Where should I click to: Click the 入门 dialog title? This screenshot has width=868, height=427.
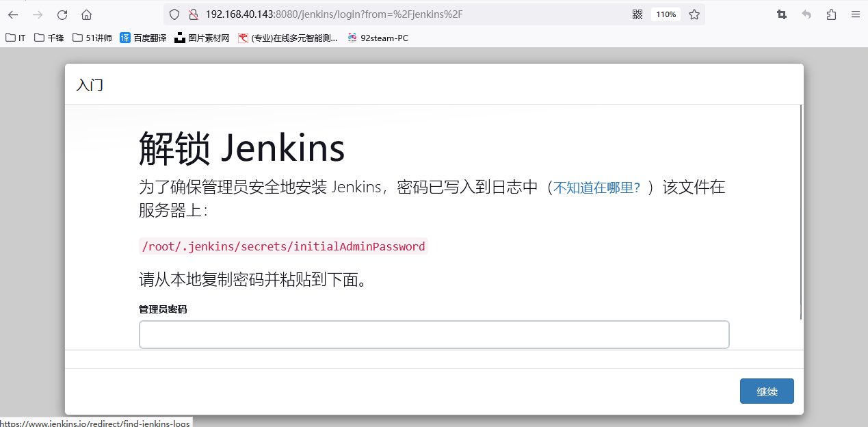point(90,85)
